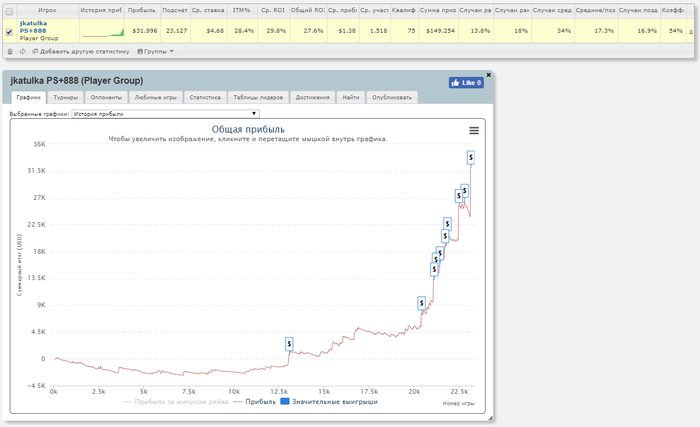Screen dimensions: 700x427
Task: Click the refresh icon below the table
Action: click(22, 52)
